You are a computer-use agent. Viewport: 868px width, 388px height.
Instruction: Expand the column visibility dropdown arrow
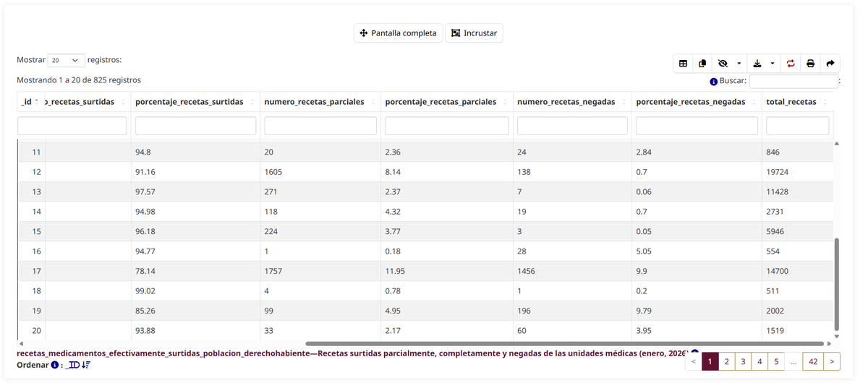tap(739, 64)
